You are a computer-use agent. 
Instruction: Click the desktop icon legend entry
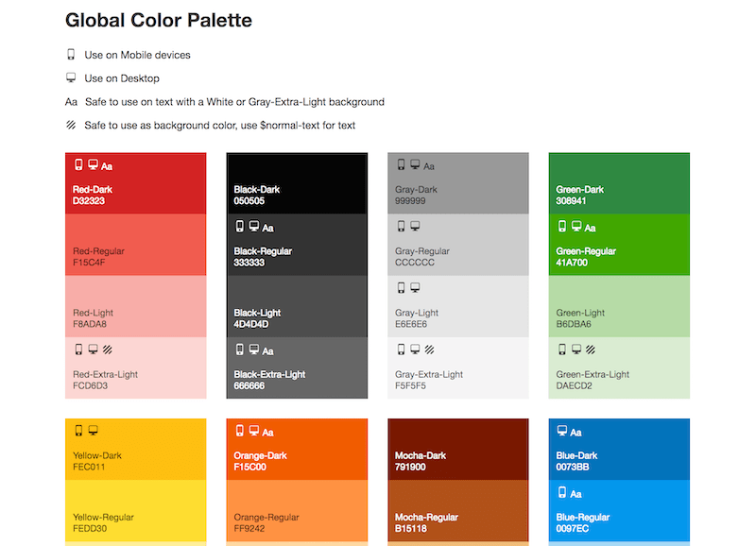[71, 77]
